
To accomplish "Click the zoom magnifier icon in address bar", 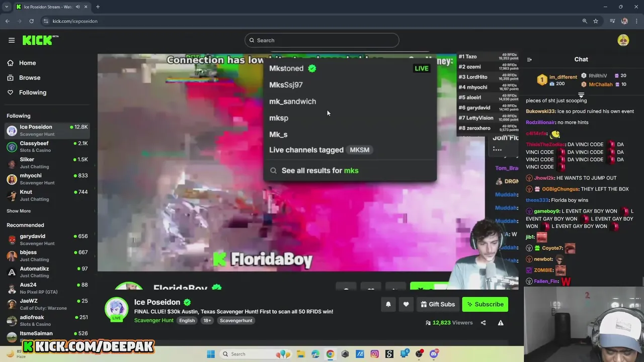I will 585,21.
